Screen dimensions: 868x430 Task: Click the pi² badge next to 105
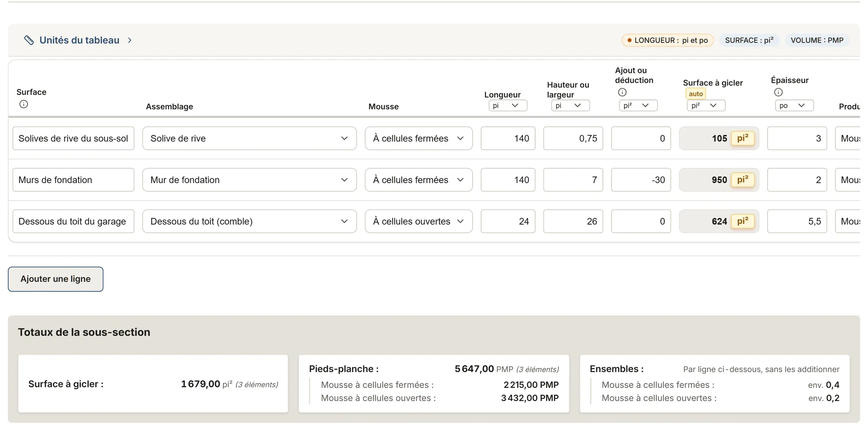pyautogui.click(x=743, y=138)
